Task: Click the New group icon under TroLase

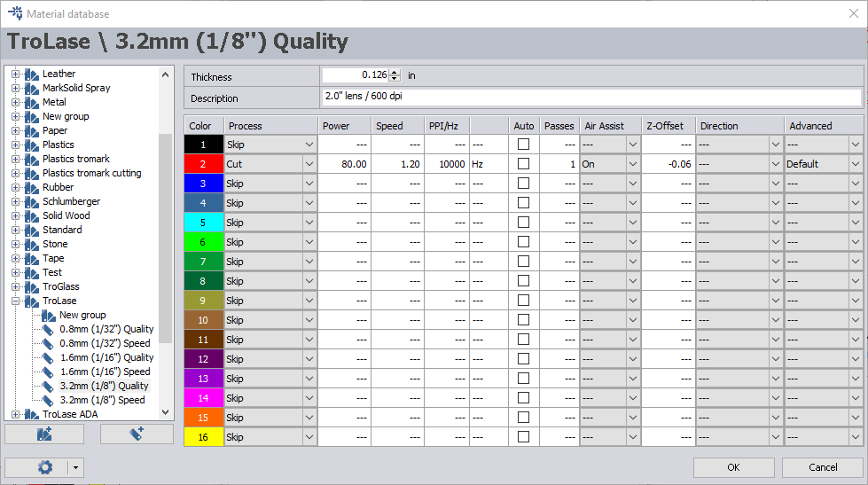Action: click(x=49, y=315)
